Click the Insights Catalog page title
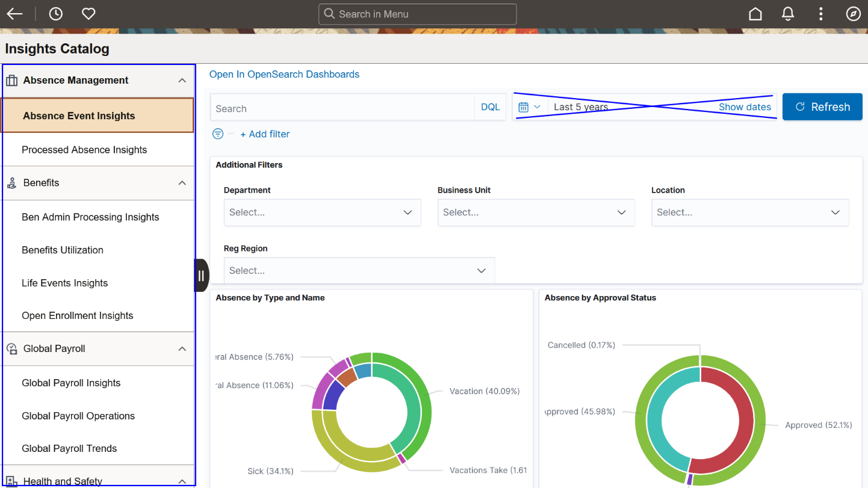Image resolution: width=868 pixels, height=488 pixels. 57,49
